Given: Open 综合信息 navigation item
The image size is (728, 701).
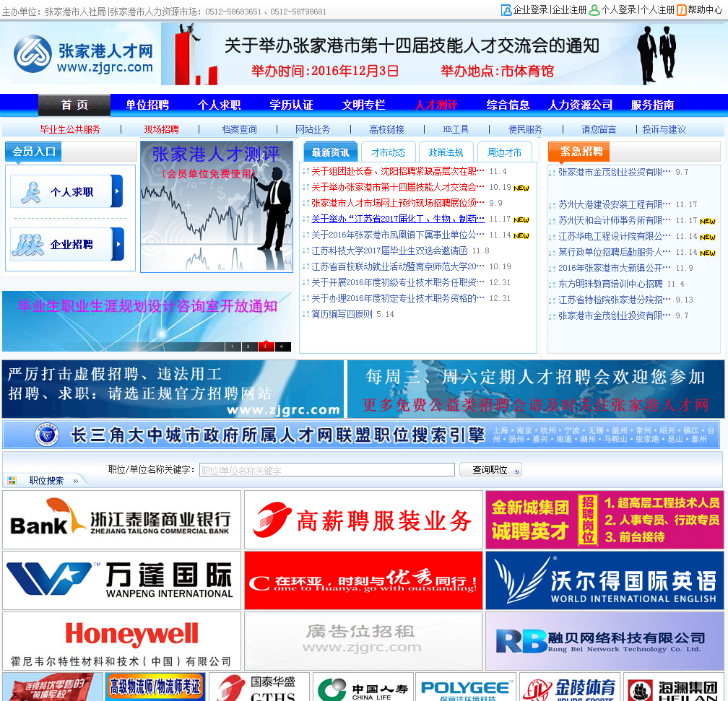Looking at the screenshot, I should (508, 105).
